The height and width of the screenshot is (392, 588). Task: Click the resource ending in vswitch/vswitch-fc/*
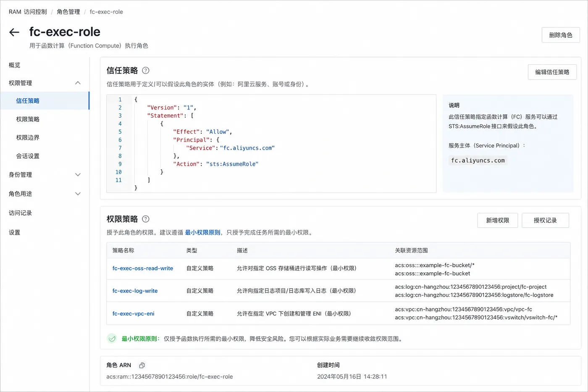coord(476,318)
